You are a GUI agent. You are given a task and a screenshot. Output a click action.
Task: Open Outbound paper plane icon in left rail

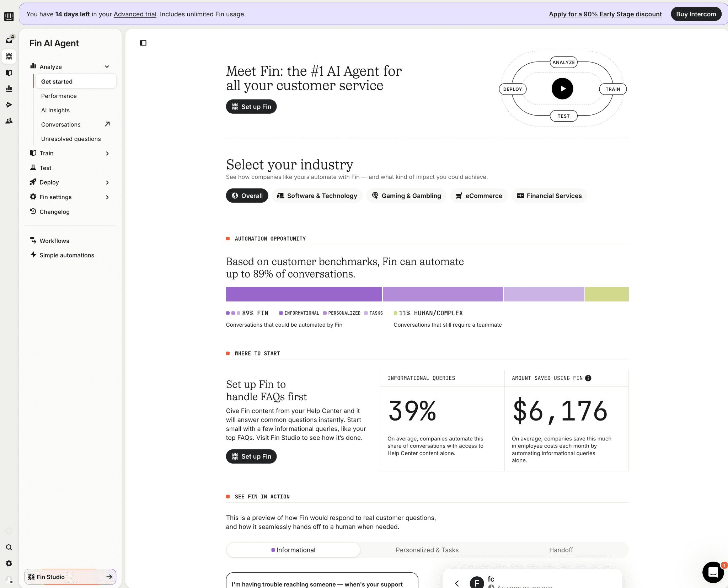[x=9, y=105]
